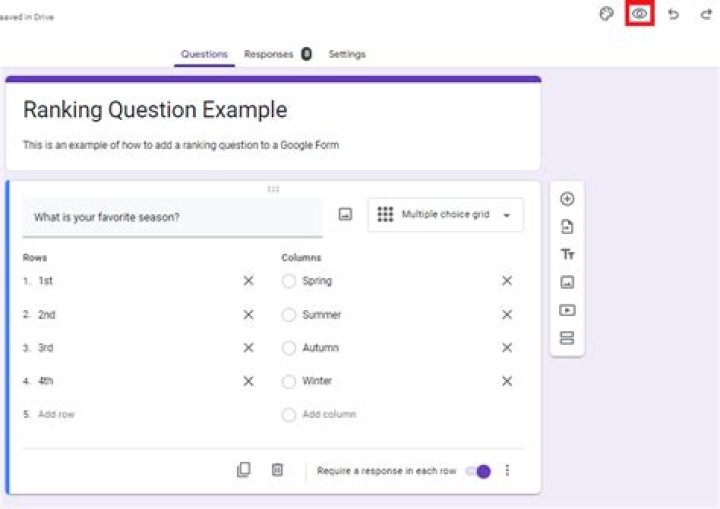Edit the favorite season question title field
This screenshot has width=720, height=509.
172,217
